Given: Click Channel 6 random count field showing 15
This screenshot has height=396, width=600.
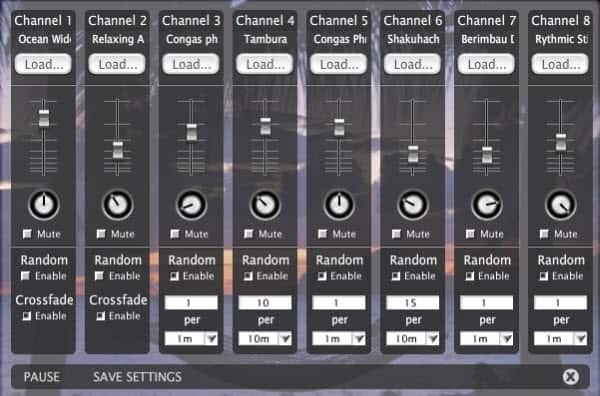Looking at the screenshot, I should pyautogui.click(x=413, y=303).
